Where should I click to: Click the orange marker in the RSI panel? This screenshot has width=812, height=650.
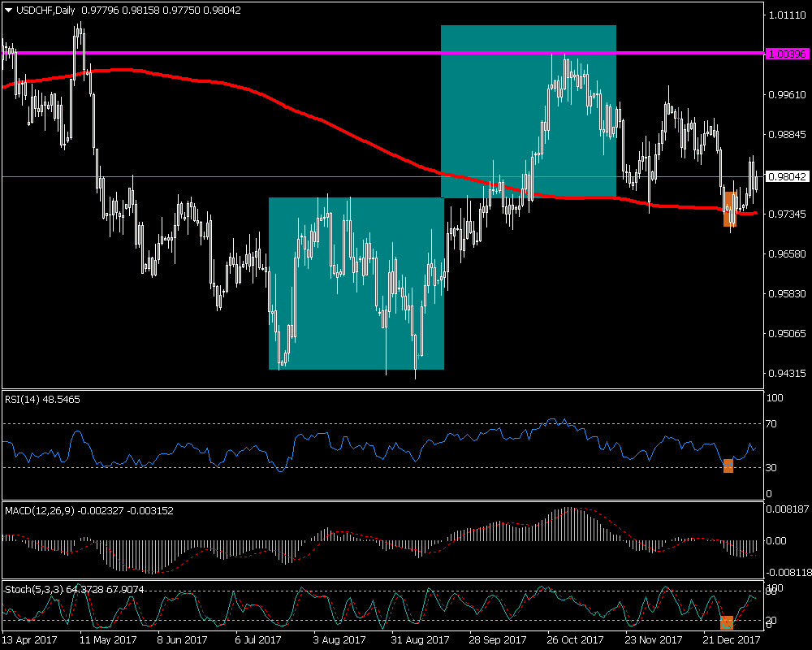tap(728, 466)
